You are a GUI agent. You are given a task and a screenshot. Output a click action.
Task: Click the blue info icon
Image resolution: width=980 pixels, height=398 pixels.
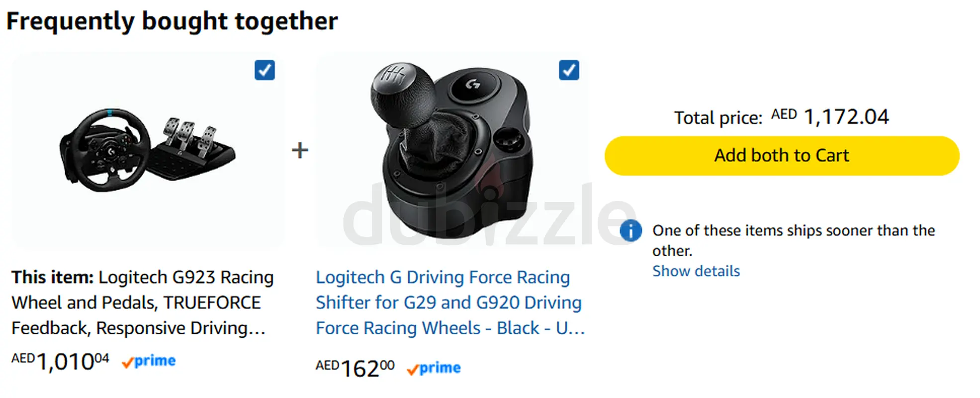tap(630, 230)
